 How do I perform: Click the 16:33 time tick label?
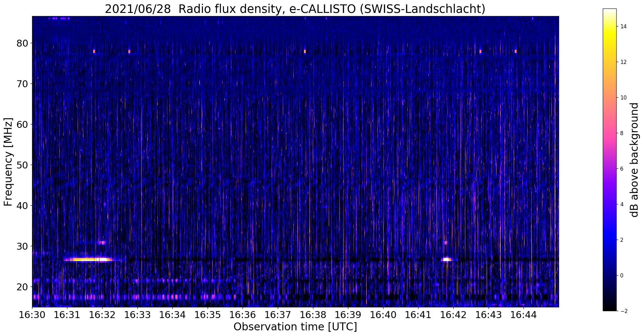[137, 315]
